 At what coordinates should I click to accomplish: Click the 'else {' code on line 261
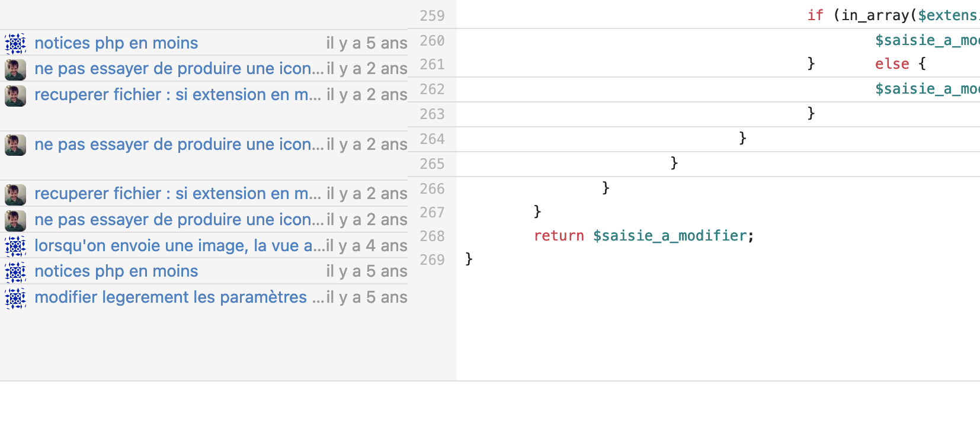[901, 64]
